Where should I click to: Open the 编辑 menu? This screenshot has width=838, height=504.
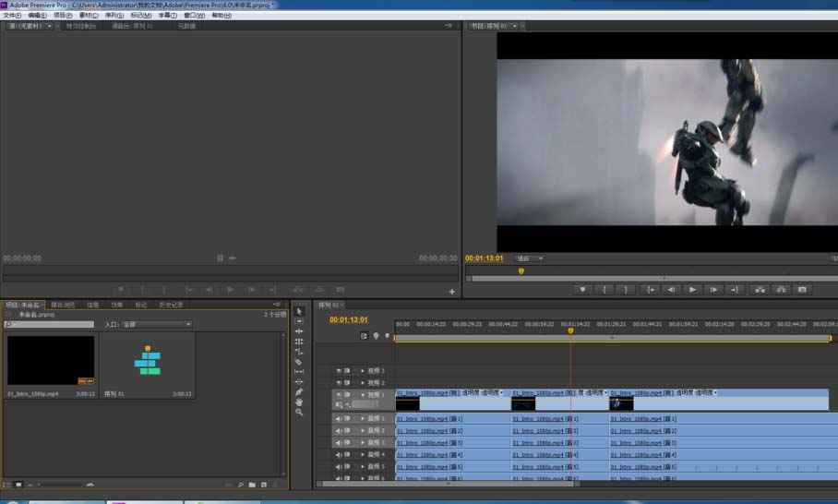click(38, 16)
